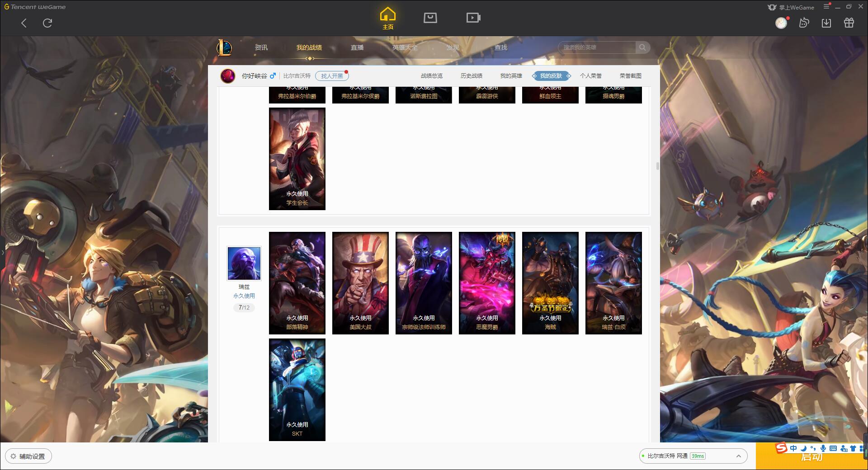Refresh the page with the reload icon
The width and height of the screenshot is (868, 470).
47,23
